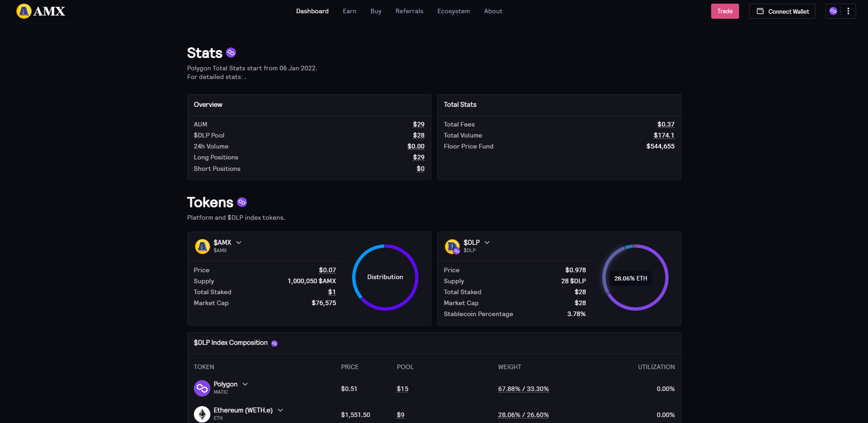Open the three-dot more options menu

pos(848,11)
